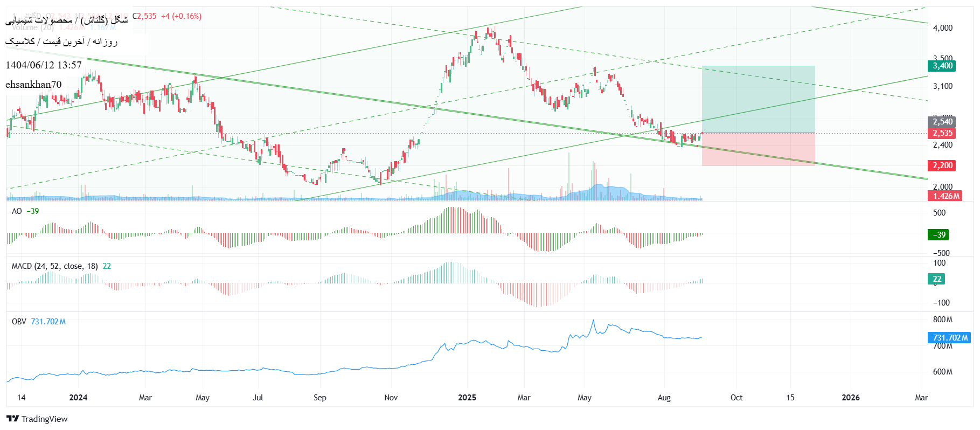This screenshot has width=980, height=430.
Task: Click the green 3,400 target price label
Action: click(x=941, y=66)
